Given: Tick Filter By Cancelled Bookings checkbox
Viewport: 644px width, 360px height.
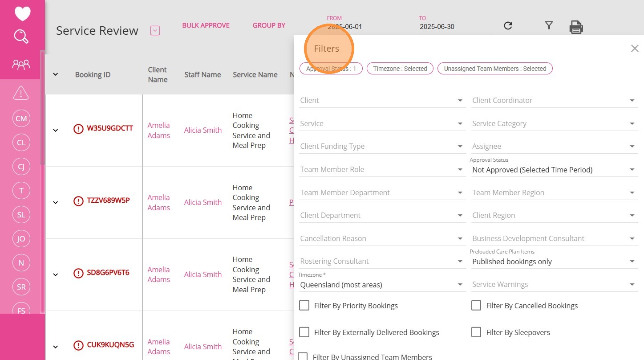Looking at the screenshot, I should (476, 306).
